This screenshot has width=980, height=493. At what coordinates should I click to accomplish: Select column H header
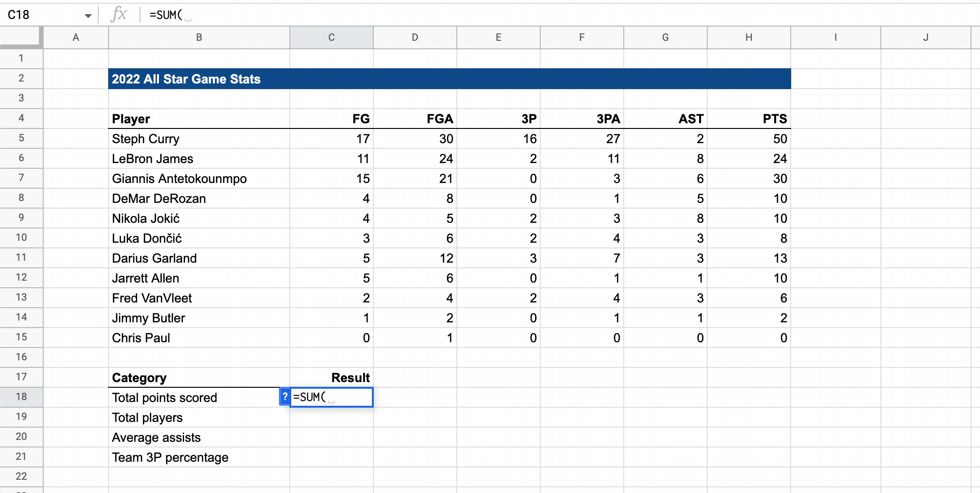pyautogui.click(x=749, y=37)
